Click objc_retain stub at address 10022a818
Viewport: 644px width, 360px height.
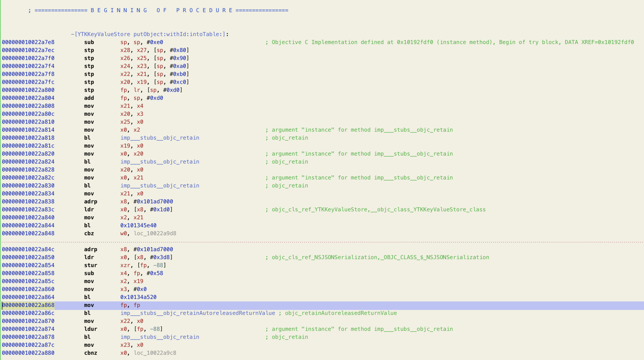pyautogui.click(x=160, y=138)
